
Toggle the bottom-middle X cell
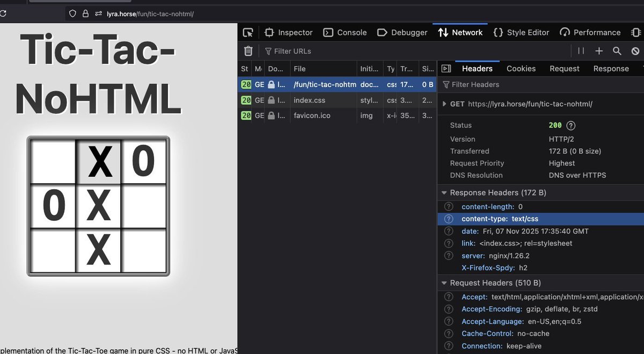(98, 250)
